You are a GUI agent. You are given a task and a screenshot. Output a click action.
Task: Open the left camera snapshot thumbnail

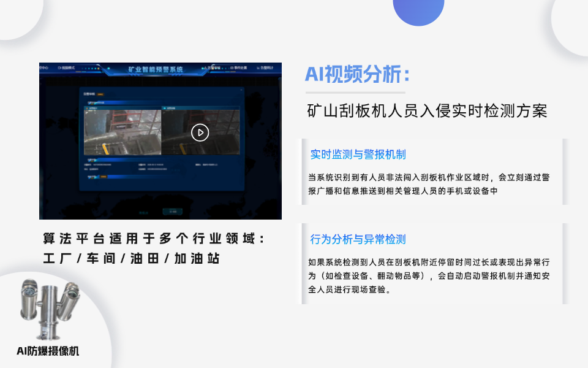123,132
